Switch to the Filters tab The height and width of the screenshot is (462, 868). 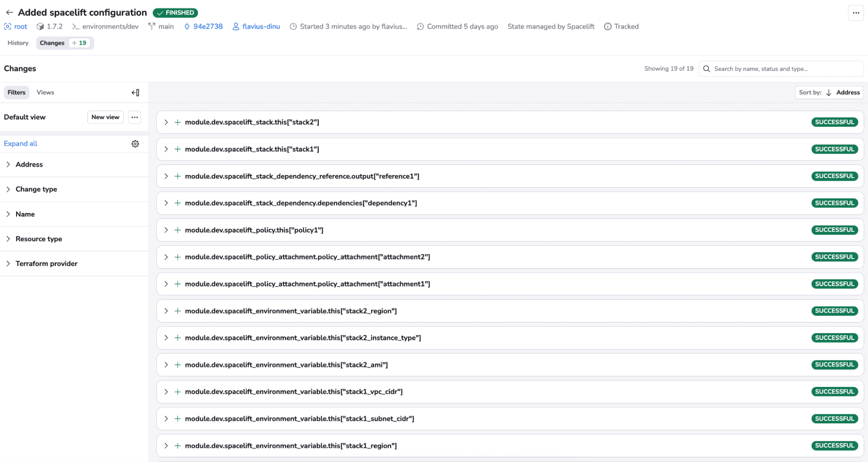(x=17, y=92)
